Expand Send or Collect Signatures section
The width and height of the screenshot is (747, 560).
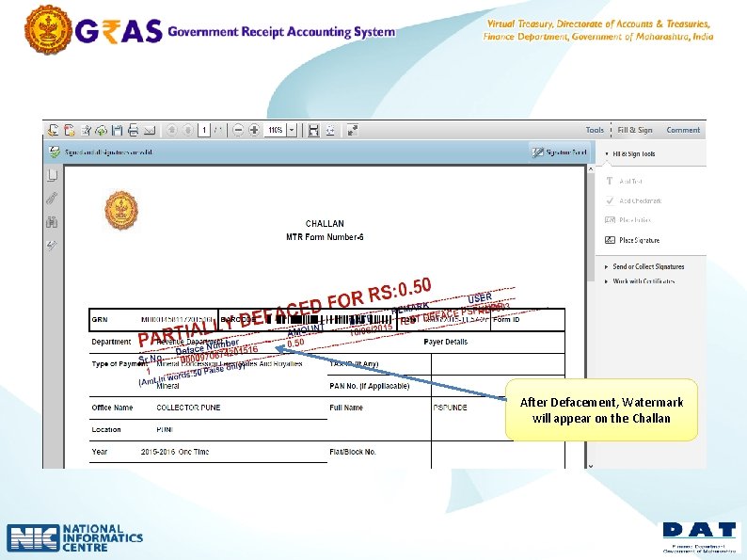pyautogui.click(x=644, y=267)
